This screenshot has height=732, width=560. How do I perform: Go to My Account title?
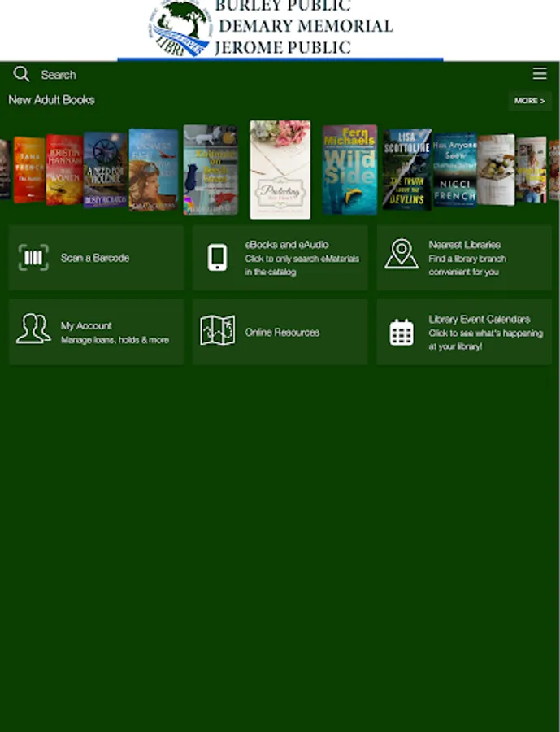pyautogui.click(x=86, y=326)
